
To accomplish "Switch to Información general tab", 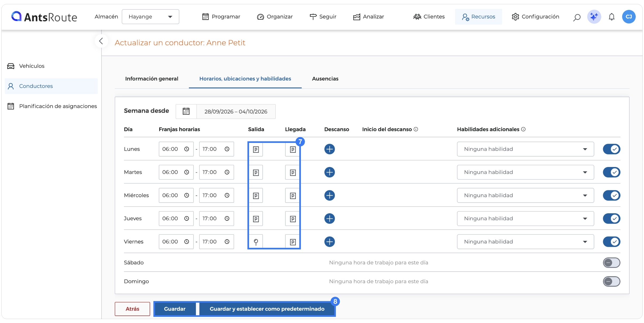I will 152,79.
